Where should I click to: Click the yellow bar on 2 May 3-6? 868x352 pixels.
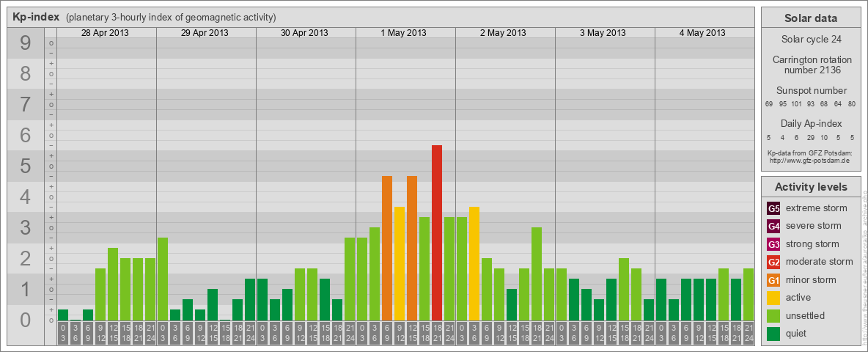474,263
